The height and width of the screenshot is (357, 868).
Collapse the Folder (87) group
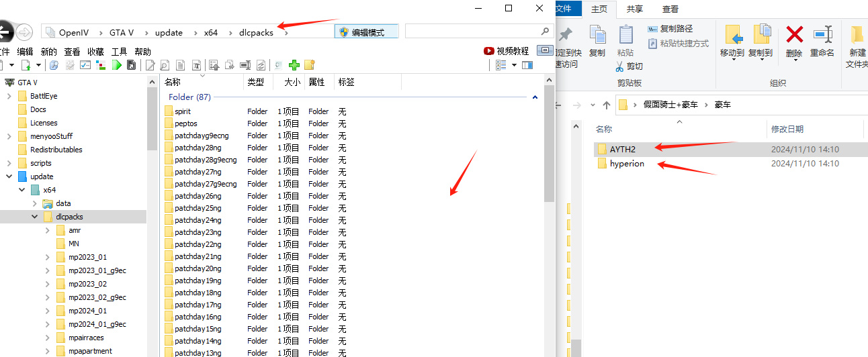click(x=535, y=97)
